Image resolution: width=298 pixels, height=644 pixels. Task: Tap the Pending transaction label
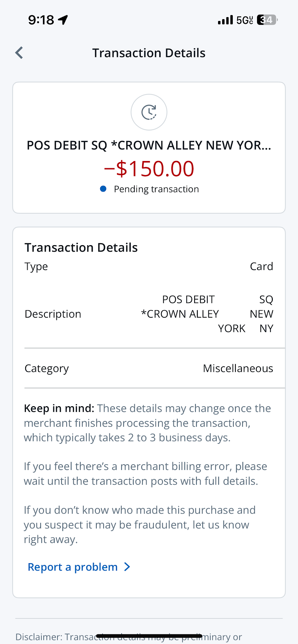click(x=156, y=189)
